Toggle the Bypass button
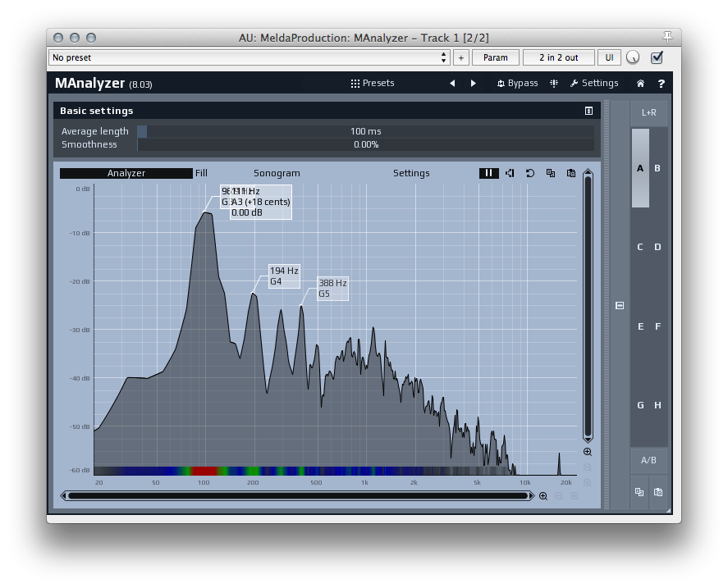This screenshot has height=588, width=728. [518, 84]
